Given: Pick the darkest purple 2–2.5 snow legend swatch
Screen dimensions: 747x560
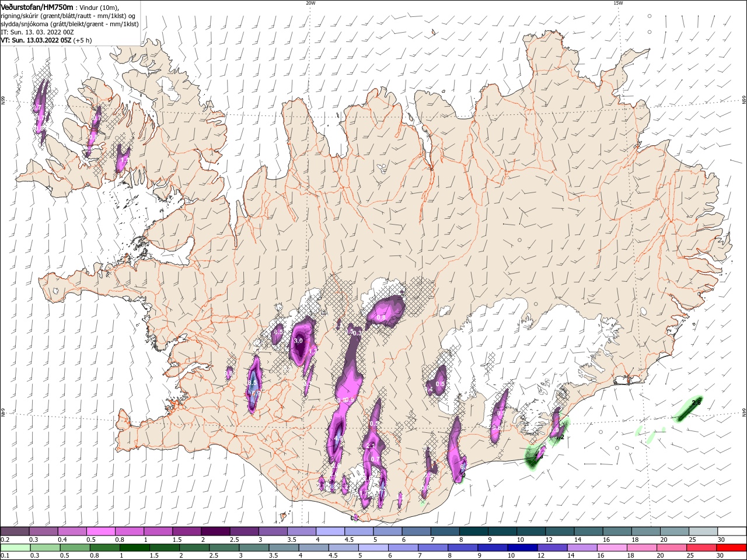Looking at the screenshot, I should 215,531.
